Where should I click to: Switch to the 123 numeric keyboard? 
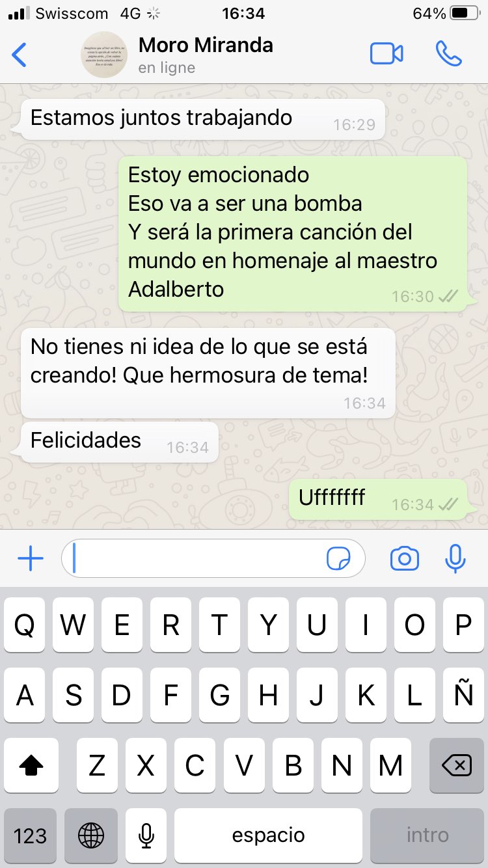click(30, 835)
